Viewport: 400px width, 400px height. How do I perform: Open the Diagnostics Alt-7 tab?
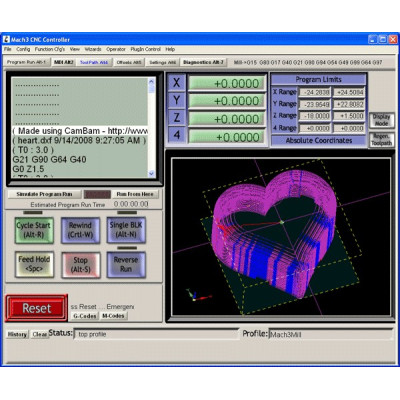(203, 62)
